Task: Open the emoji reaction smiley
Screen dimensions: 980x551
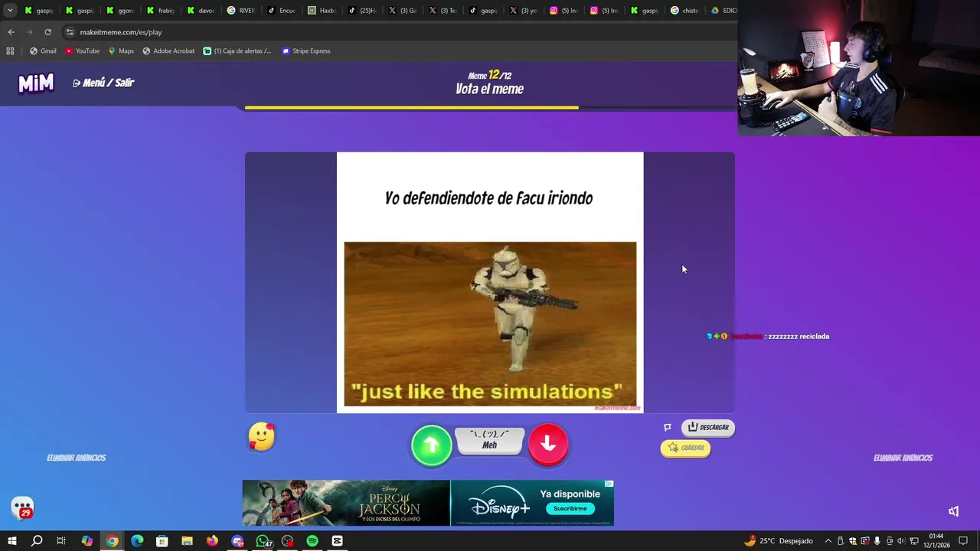Action: 262,437
